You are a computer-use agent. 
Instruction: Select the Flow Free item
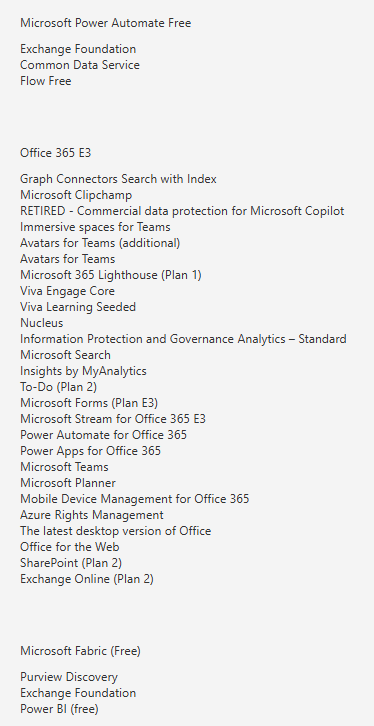(46, 81)
